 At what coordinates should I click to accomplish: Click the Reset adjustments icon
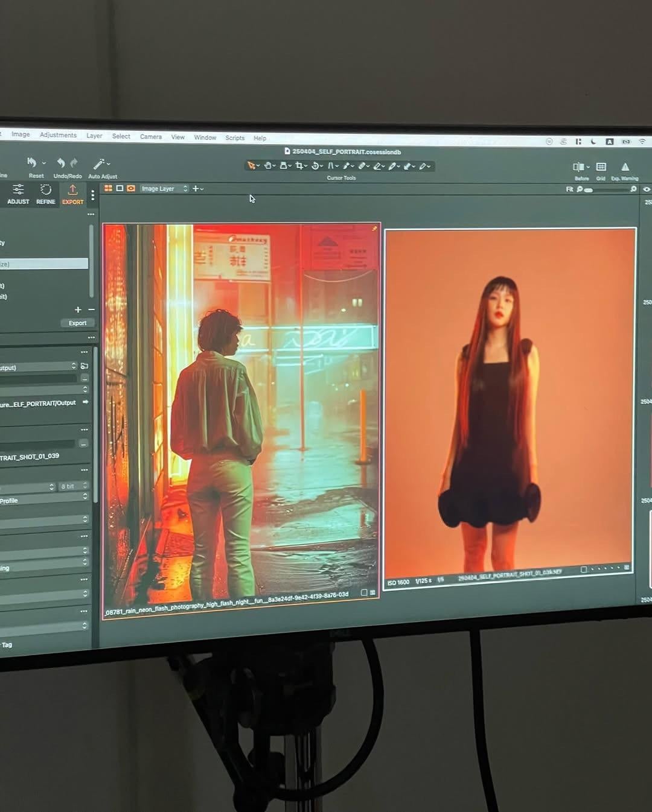32,162
